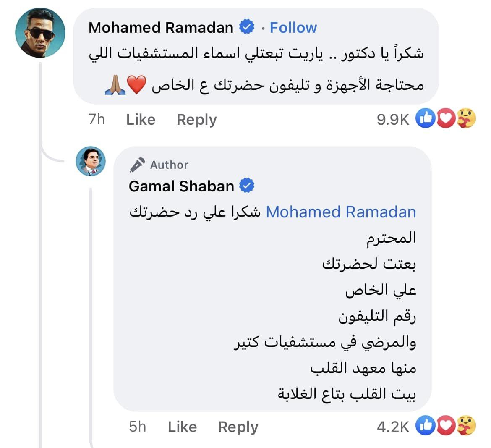Click the heart reaction icon on the 9.9K comment
This screenshot has height=448, width=491.
pyautogui.click(x=446, y=119)
